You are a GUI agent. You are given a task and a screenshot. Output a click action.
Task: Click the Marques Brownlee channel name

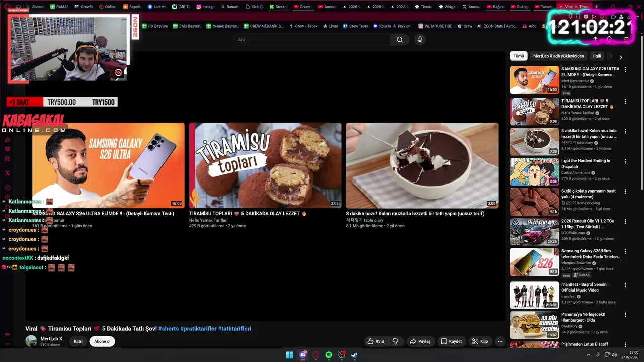(576, 263)
